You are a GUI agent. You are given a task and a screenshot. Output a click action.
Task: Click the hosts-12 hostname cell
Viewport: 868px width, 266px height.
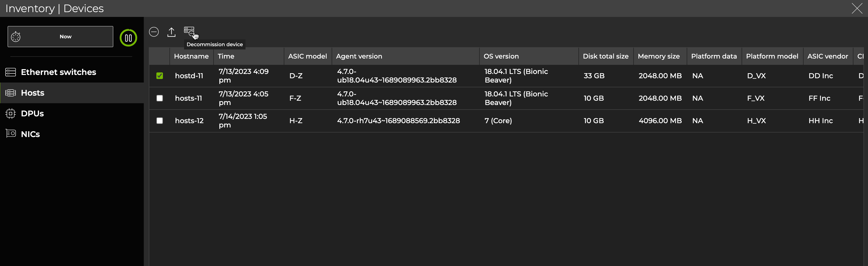click(189, 121)
